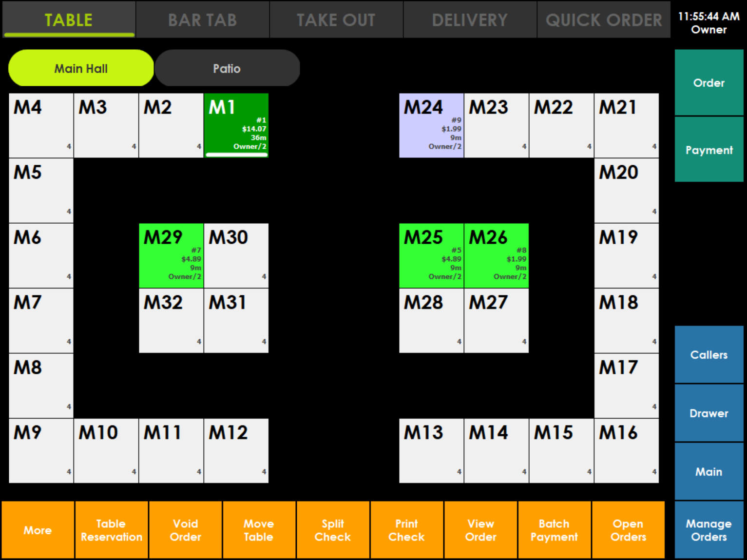Select table M18

click(627, 321)
